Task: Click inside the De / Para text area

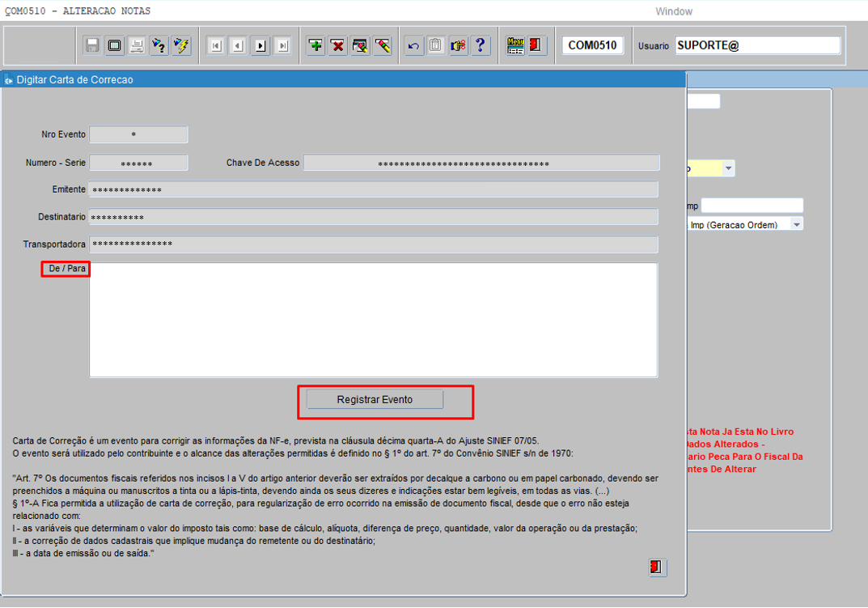Action: (373, 320)
